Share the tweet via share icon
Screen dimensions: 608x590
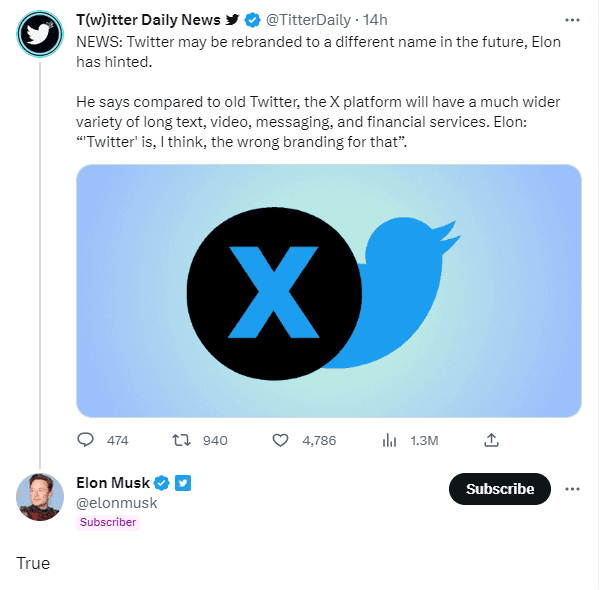(491, 440)
